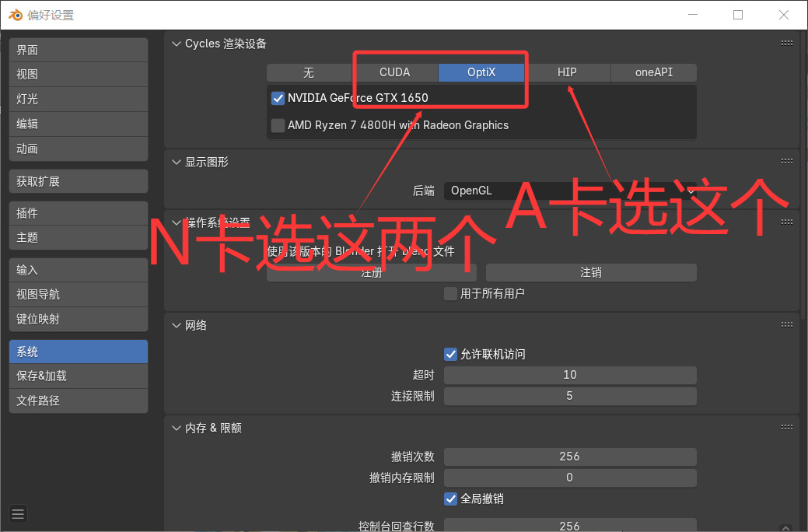This screenshot has height=532, width=808.
Task: Open 主题 preferences section
Action: pos(79,238)
